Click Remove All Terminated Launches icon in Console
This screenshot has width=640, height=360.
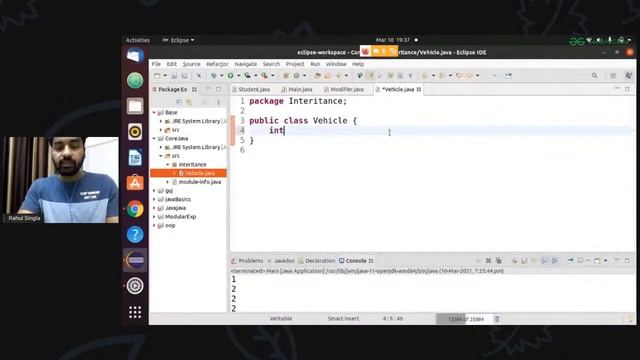tap(498, 260)
